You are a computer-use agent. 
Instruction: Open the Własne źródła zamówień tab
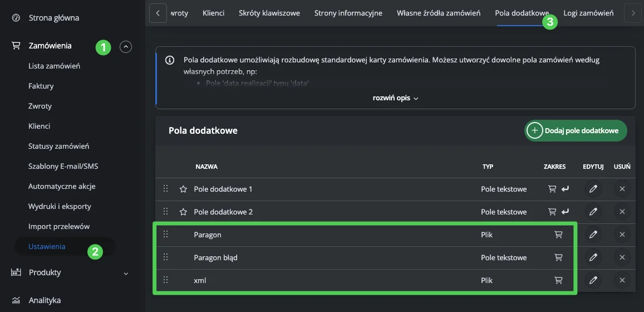point(439,13)
